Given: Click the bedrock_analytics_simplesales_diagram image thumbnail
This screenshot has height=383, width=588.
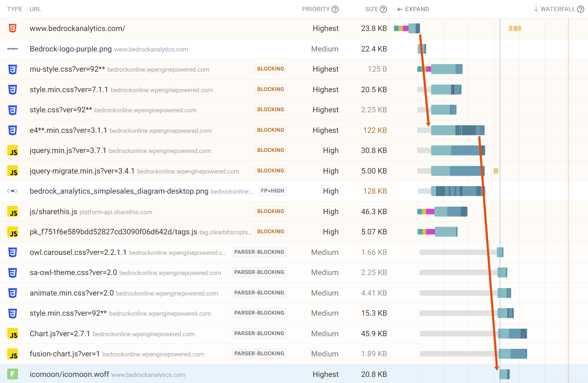Looking at the screenshot, I should (13, 191).
